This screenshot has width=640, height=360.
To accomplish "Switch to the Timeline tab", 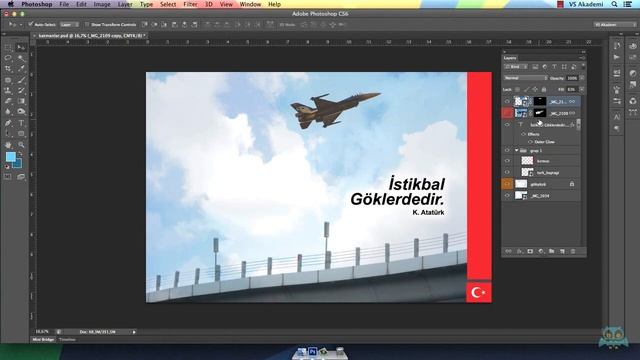I will (x=67, y=340).
